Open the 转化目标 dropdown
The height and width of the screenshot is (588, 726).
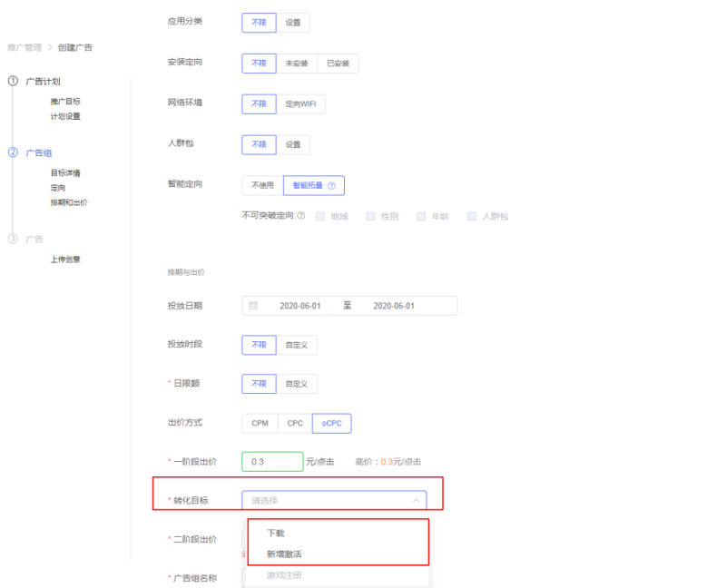[x=337, y=500]
